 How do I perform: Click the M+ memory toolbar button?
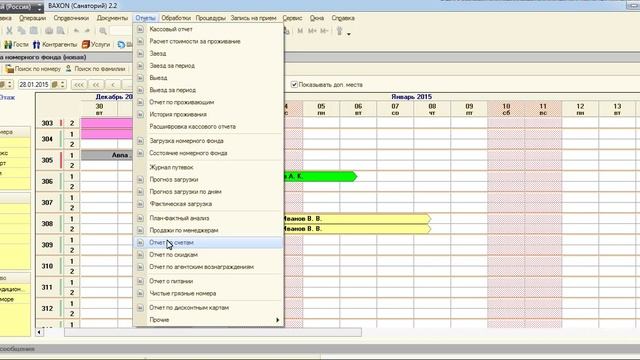[312, 31]
